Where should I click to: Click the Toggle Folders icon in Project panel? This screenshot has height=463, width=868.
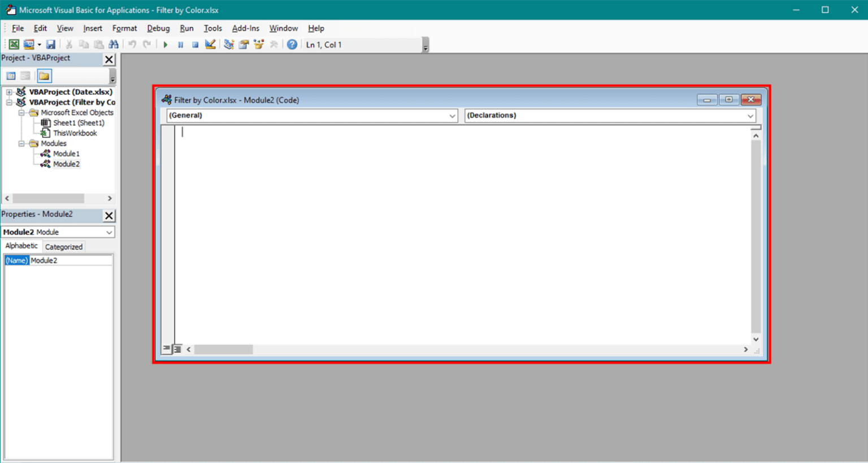pos(44,75)
